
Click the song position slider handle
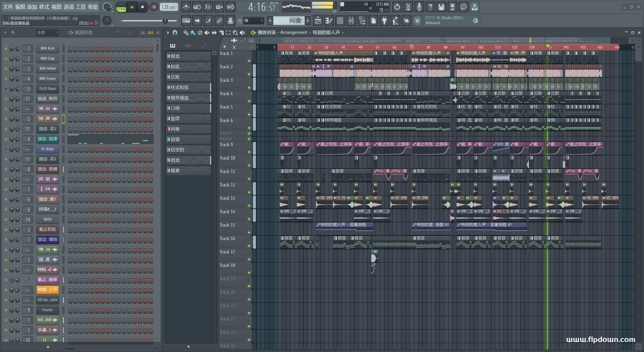pyautogui.click(x=165, y=21)
